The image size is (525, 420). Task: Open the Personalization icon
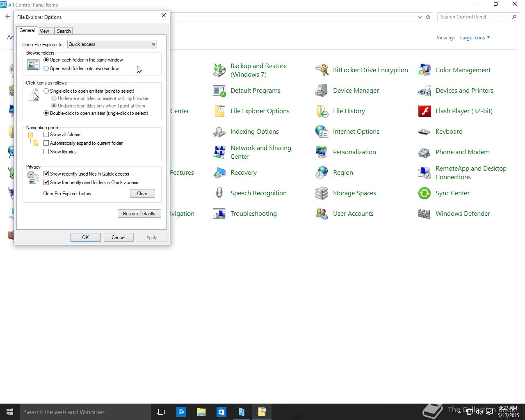click(x=322, y=152)
